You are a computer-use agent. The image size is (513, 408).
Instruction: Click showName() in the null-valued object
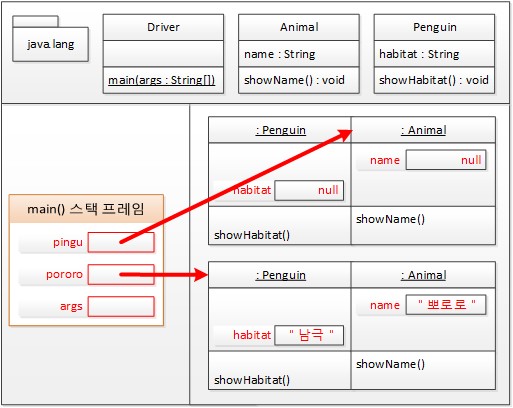390,219
